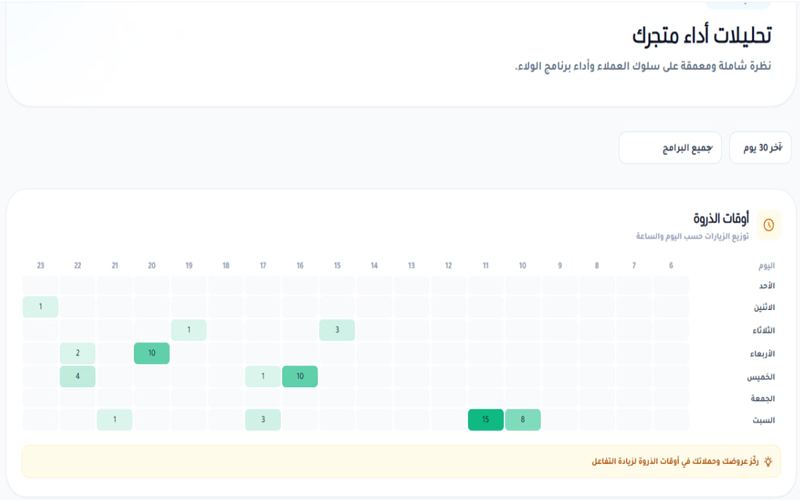Click the lightbulb icon in the tip banner

[768, 462]
